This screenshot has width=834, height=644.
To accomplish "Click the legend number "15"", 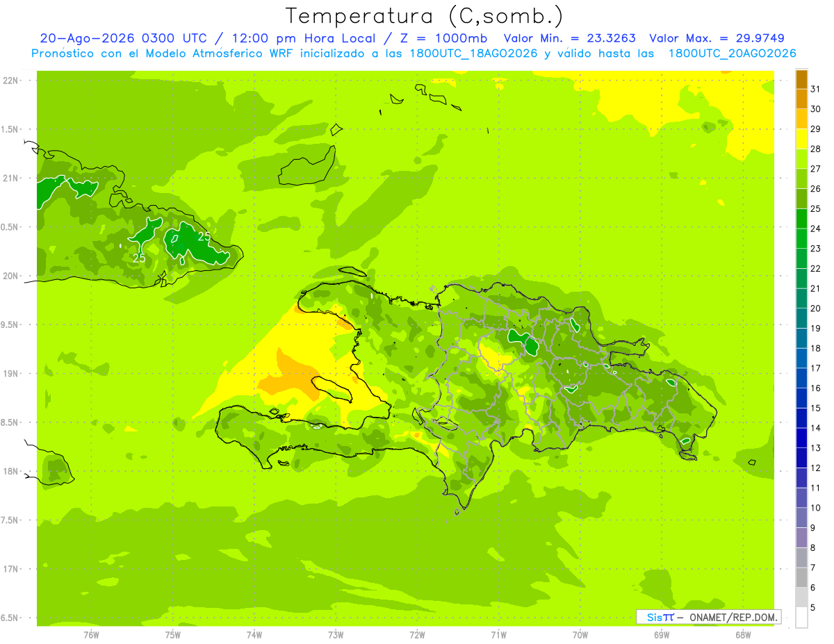I will tap(816, 408).
